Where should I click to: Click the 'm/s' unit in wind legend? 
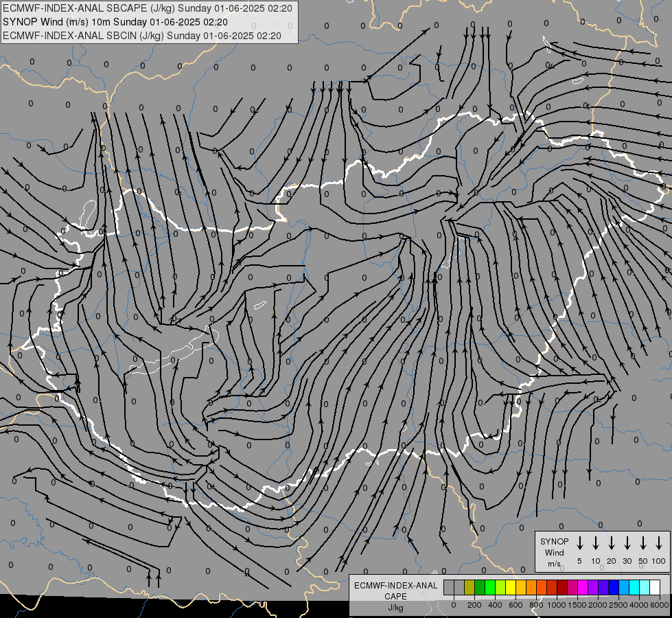[x=554, y=564]
